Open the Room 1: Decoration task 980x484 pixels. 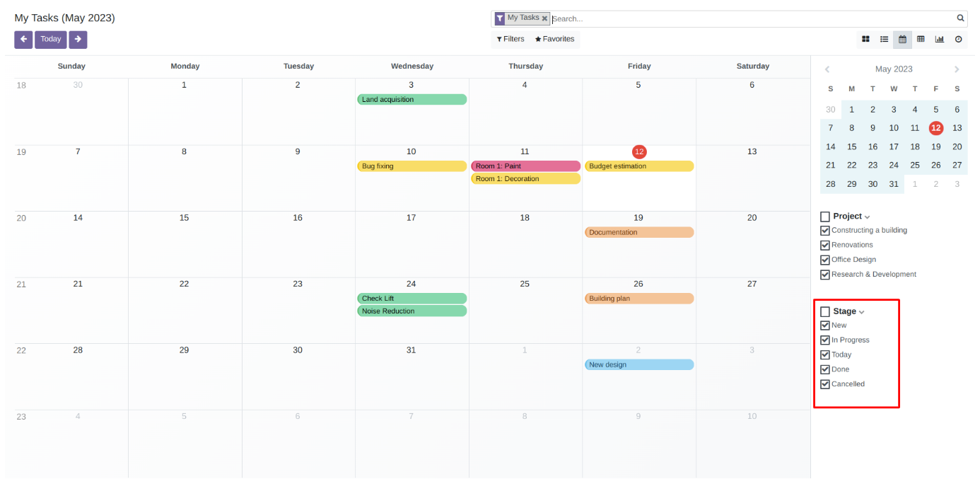pyautogui.click(x=526, y=179)
